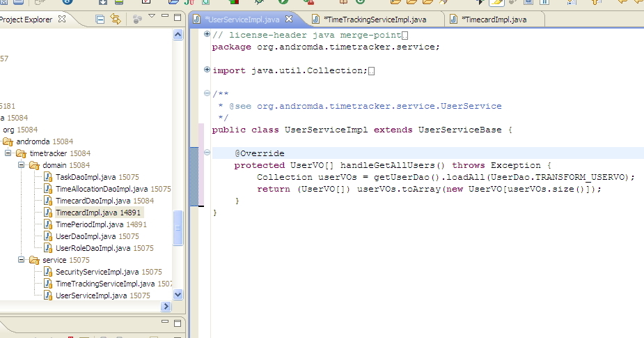The image size is (644, 338).
Task: Close the UserServiceImpl.java editor tab
Action: point(289,20)
